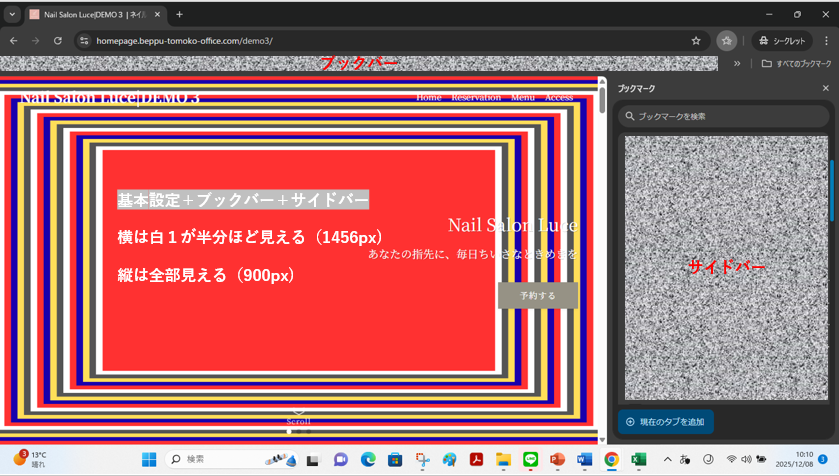Screen dimensions: 839x476
Task: Toggle Japanese IME あ input mode
Action: (x=685, y=459)
